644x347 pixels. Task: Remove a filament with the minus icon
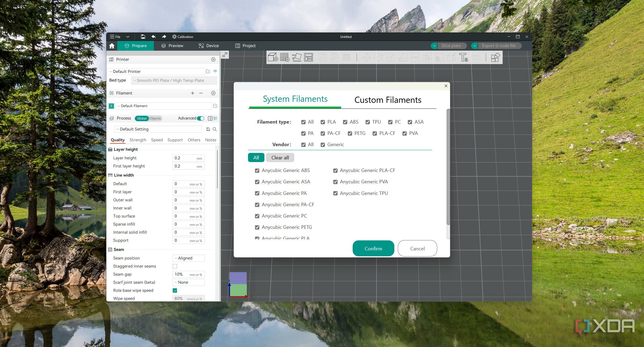tap(201, 93)
